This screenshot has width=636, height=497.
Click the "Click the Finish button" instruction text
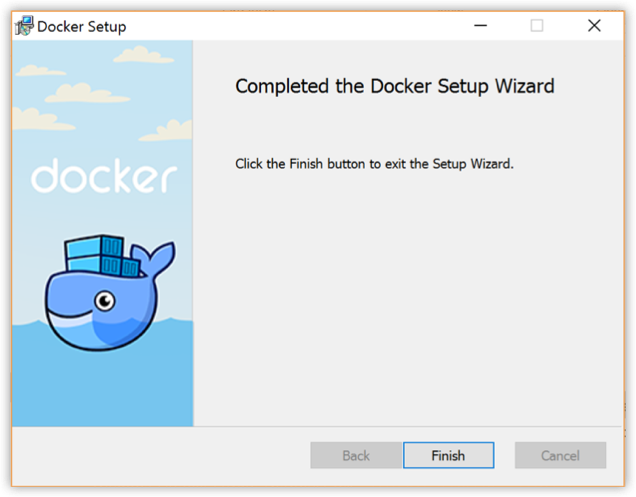point(374,163)
